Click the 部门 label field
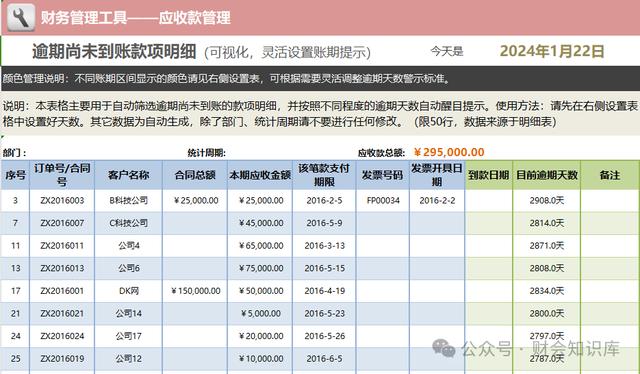This screenshot has height=374, width=640. 14,153
